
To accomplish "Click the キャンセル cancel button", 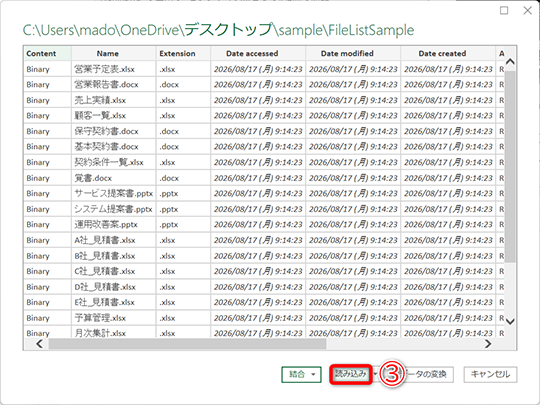I will (x=490, y=374).
